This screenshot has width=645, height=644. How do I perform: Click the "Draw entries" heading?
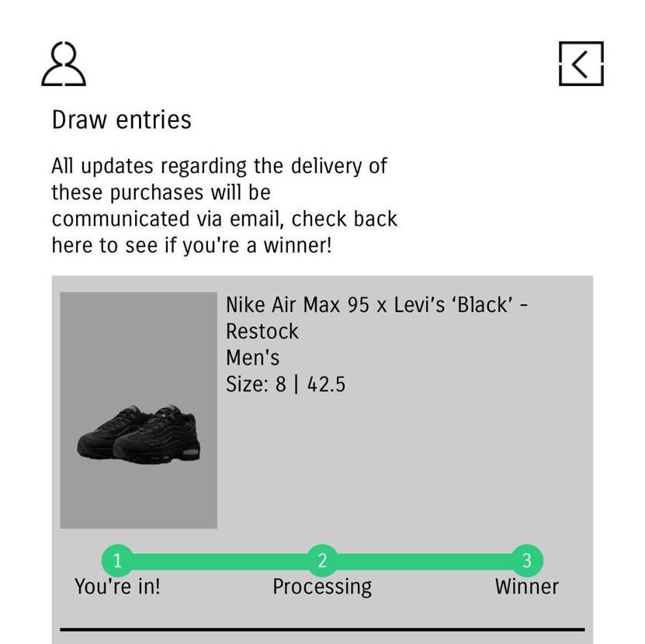pyautogui.click(x=122, y=120)
